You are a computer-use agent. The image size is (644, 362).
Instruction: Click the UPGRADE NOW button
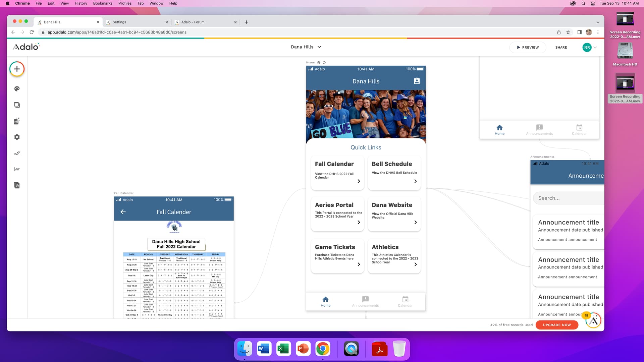[557, 325]
